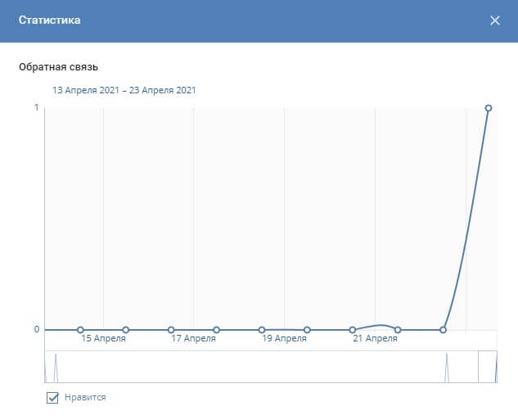Viewport: 518px width, 420px height.
Task: Click the '19 Апреля' axis label
Action: (284, 338)
